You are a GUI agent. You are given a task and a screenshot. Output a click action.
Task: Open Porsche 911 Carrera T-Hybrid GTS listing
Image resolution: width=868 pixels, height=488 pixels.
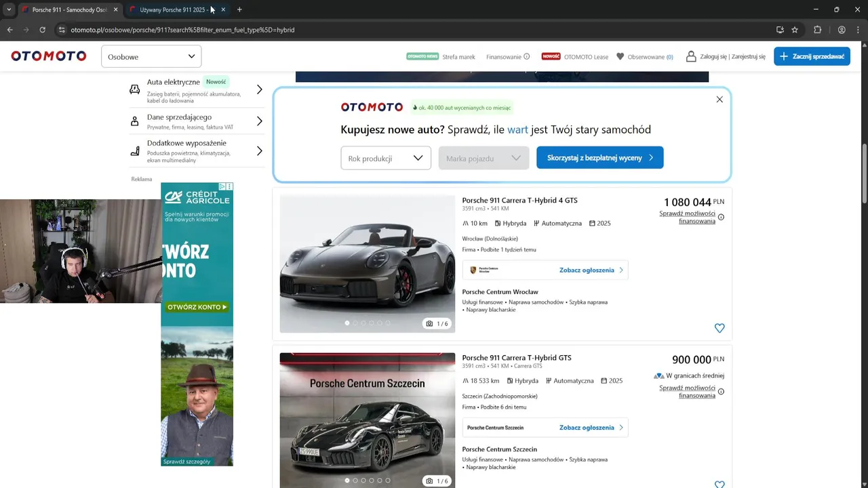click(x=517, y=357)
